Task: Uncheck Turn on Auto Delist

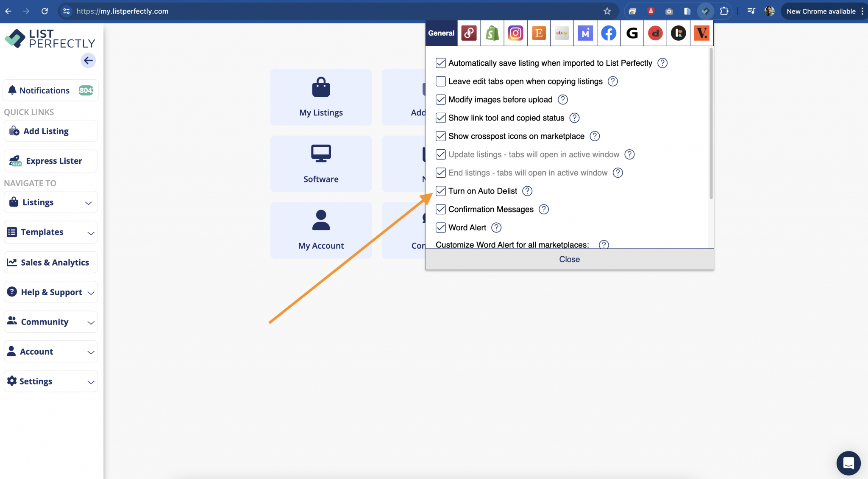Action: 440,191
